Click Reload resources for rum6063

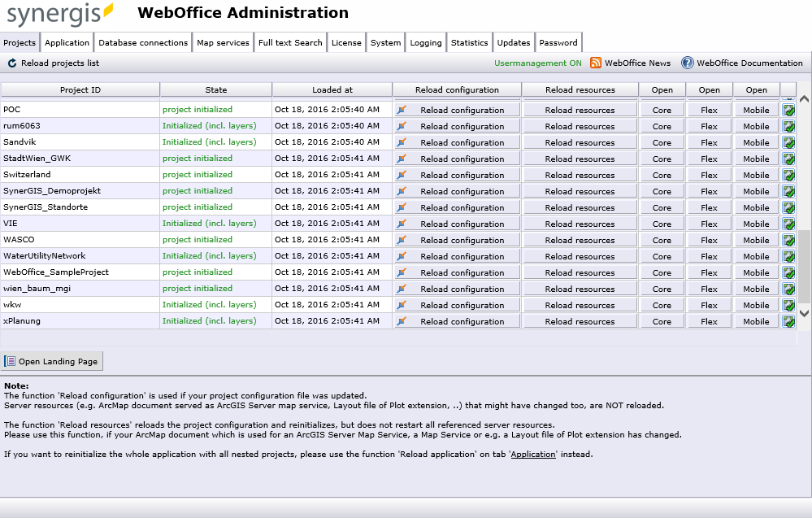pos(580,125)
